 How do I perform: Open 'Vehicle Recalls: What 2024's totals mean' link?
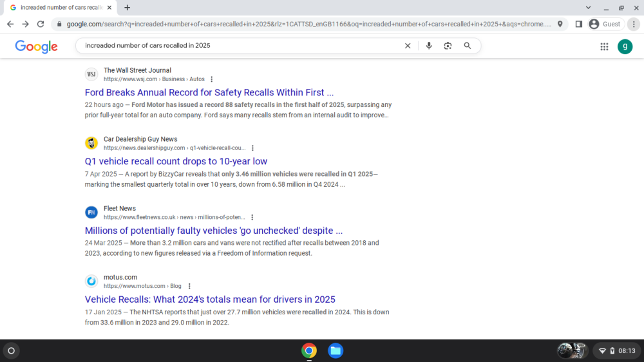click(210, 299)
